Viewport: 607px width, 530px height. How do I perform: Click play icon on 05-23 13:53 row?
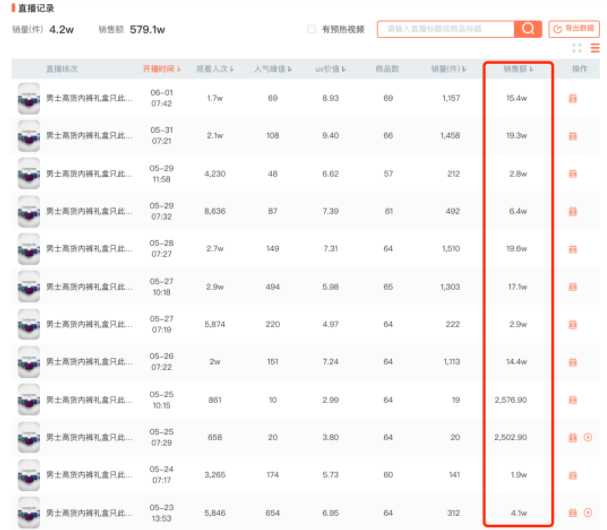(588, 512)
